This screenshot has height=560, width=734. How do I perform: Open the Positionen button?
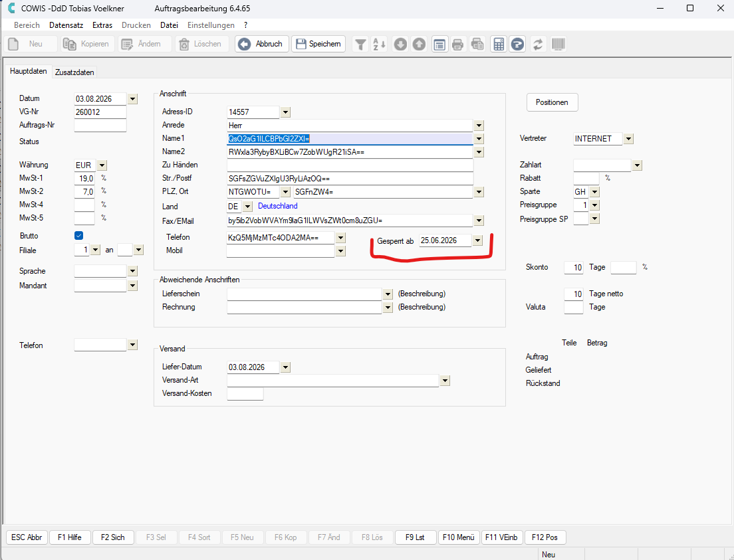552,102
